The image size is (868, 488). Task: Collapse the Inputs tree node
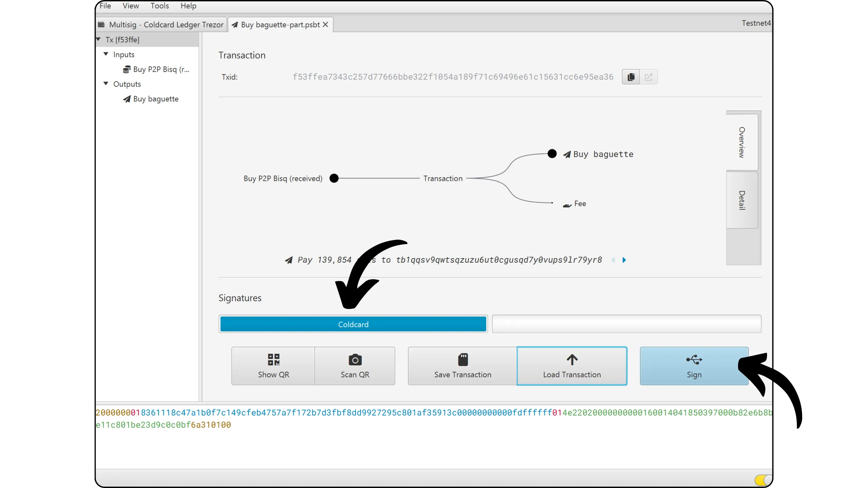point(106,54)
